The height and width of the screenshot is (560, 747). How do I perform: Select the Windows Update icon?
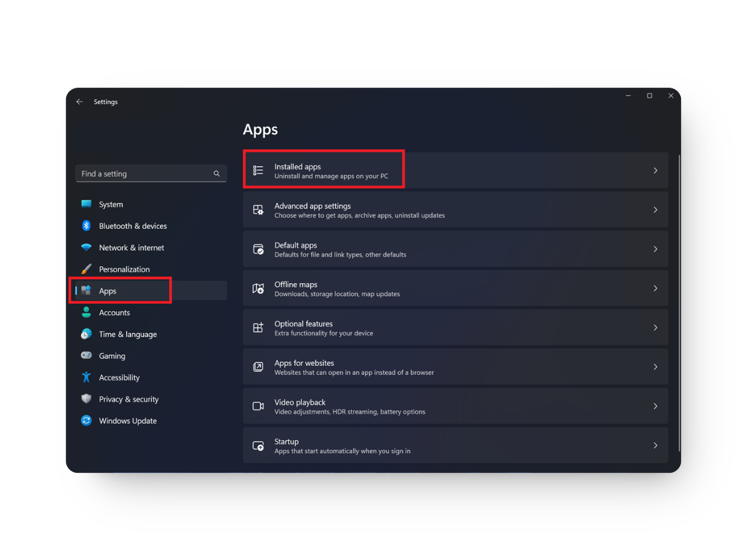tap(86, 421)
